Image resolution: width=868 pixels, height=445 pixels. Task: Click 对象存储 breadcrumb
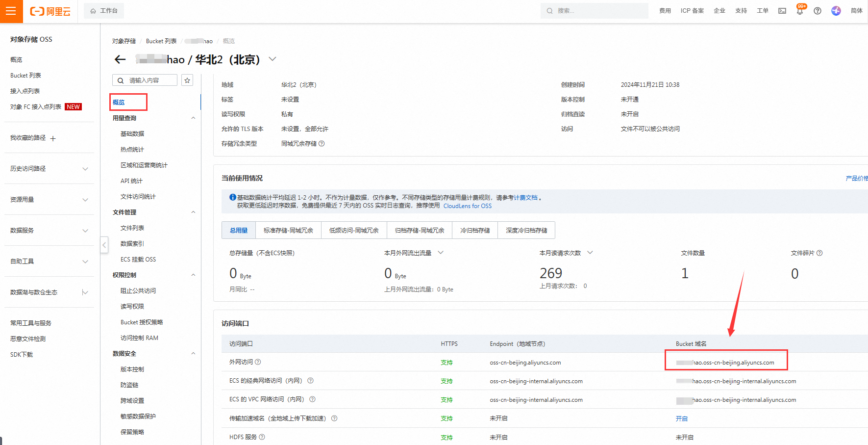coord(124,41)
